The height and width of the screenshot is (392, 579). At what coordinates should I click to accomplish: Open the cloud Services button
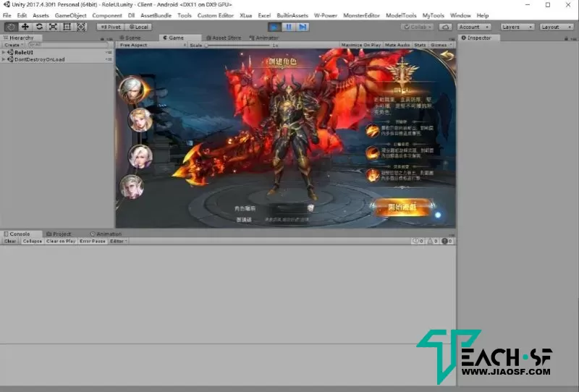[446, 27]
